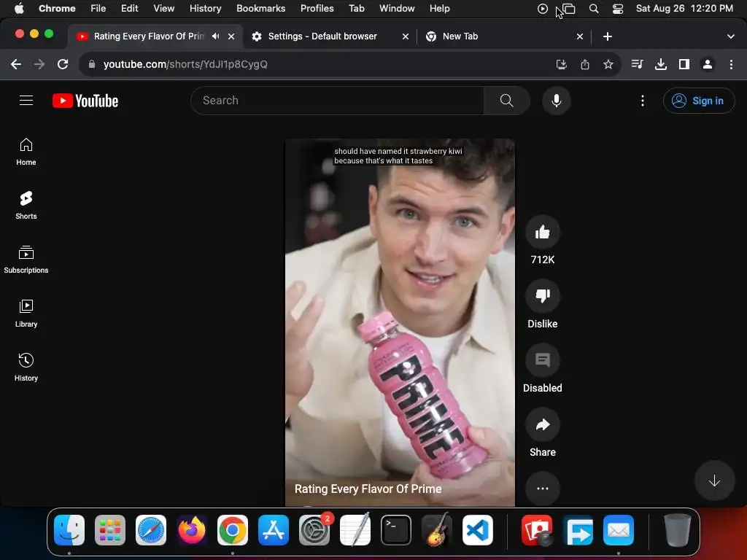Open System Settings from the Dock
Viewport: 747px width, 560px height.
(x=314, y=530)
